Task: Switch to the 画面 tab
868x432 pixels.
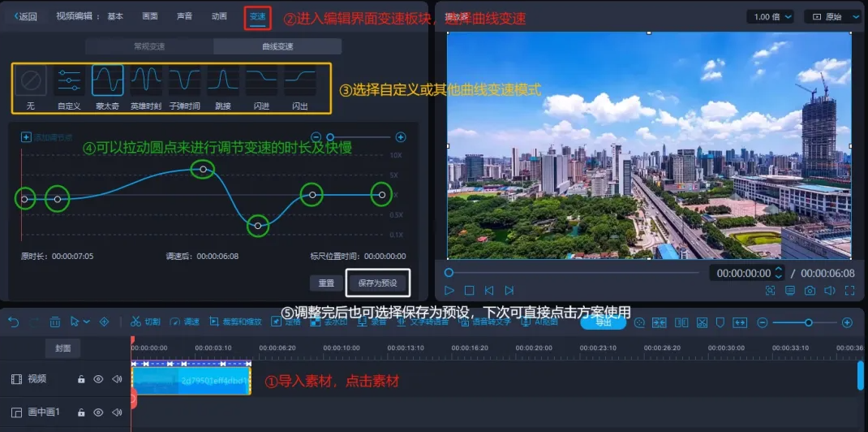Action: 150,16
